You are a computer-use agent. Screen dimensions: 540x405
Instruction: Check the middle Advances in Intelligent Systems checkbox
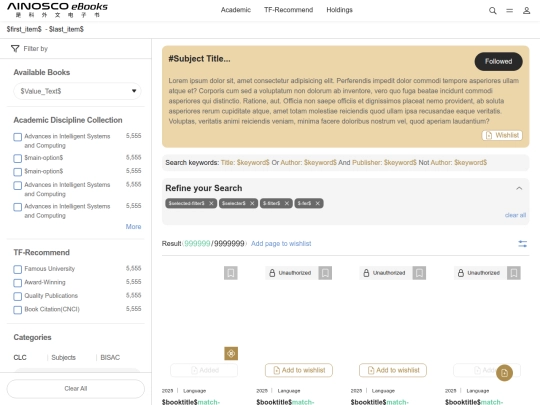click(x=18, y=186)
